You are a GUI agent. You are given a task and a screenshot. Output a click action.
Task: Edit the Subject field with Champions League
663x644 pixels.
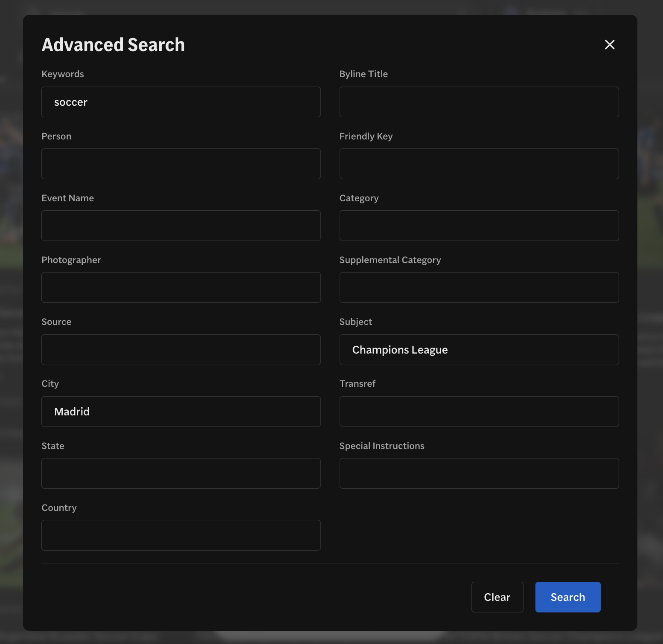click(479, 350)
